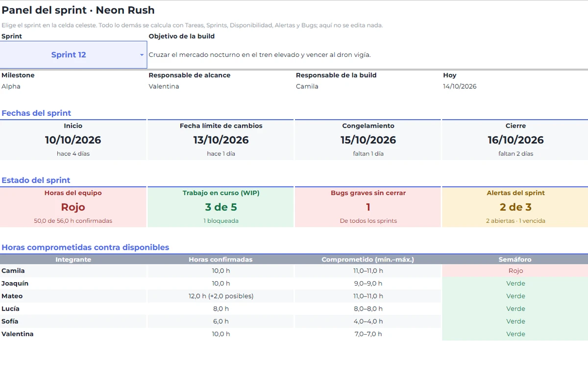Click the build objective text about mercado nocturno

point(260,55)
